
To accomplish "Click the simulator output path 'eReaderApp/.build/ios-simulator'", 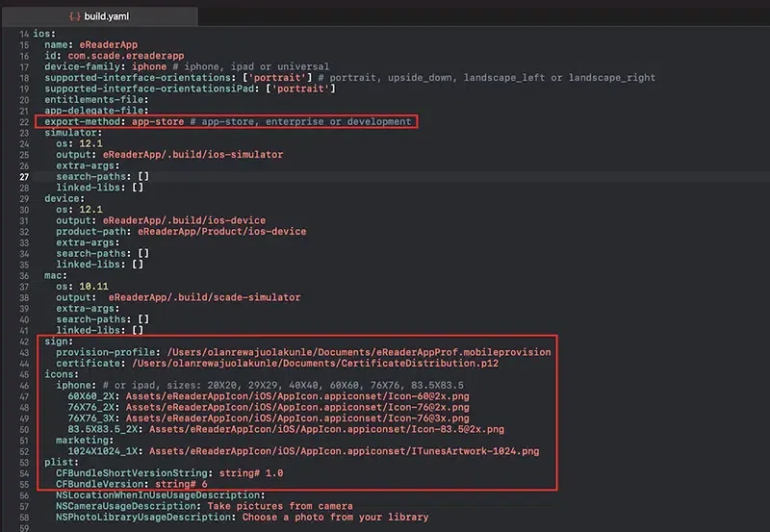I will 193,155.
